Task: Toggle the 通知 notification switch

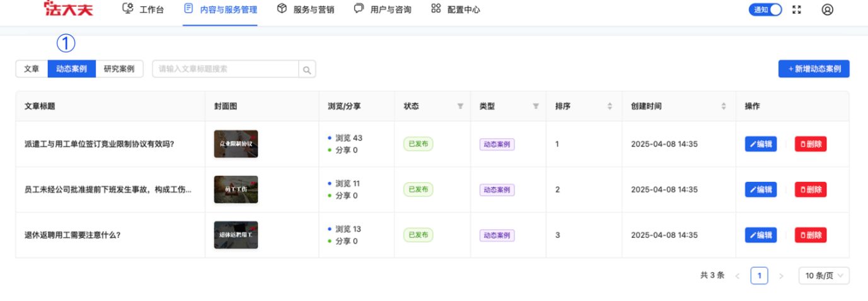Action: 765,9
